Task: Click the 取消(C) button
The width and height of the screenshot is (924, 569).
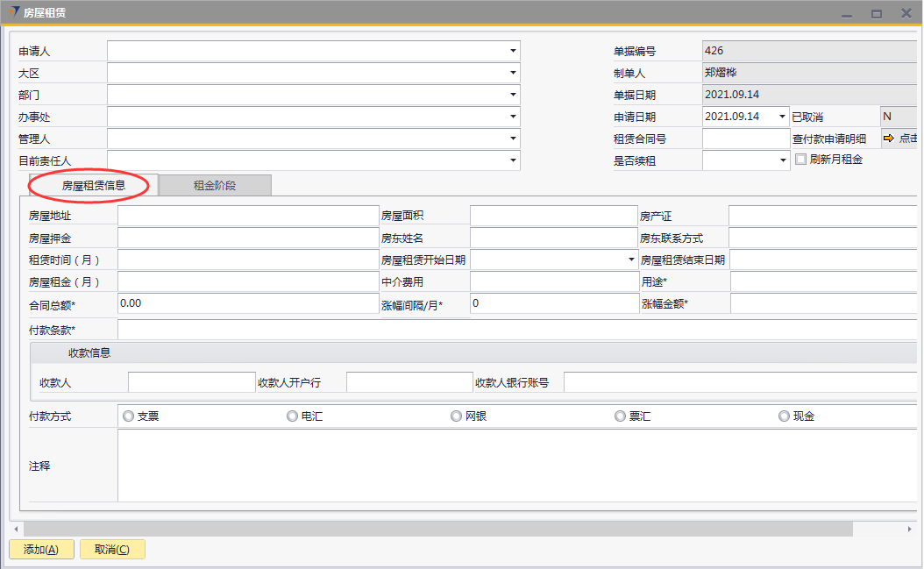Action: (x=112, y=550)
